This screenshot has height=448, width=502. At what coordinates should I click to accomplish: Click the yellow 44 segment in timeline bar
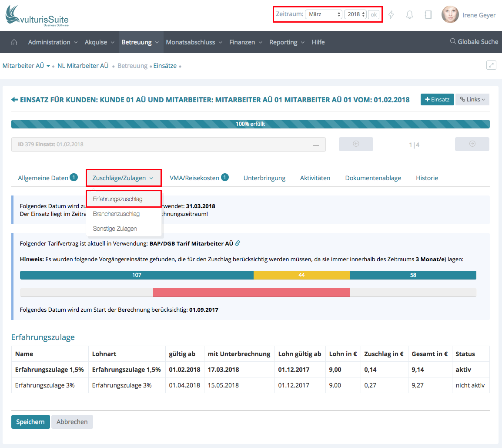tap(301, 275)
